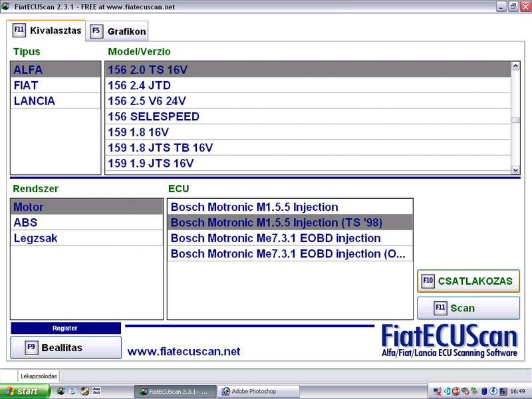Click the F11 icon on Scan button
The image size is (532, 399).
tap(440, 308)
